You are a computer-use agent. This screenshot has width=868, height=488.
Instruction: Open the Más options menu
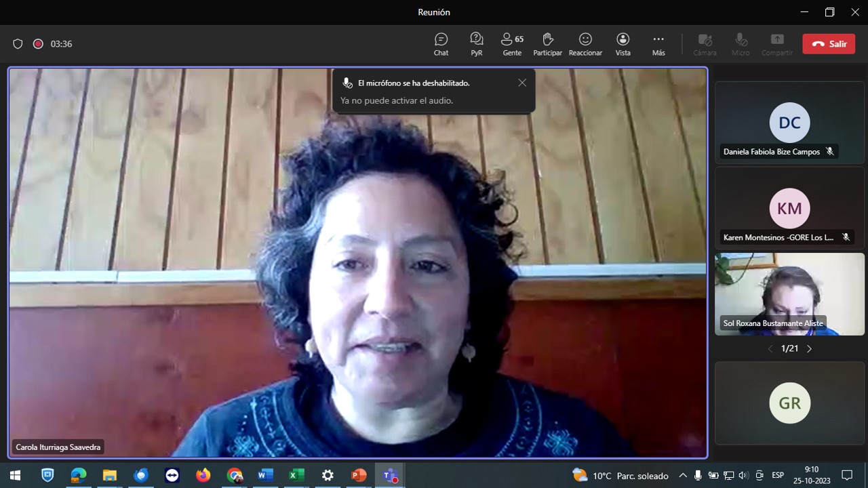pyautogui.click(x=658, y=44)
